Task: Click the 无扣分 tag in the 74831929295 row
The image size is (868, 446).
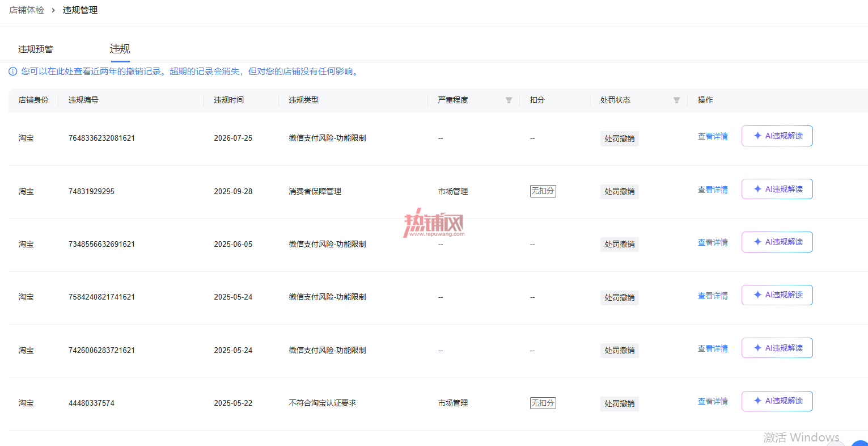Action: pos(543,191)
